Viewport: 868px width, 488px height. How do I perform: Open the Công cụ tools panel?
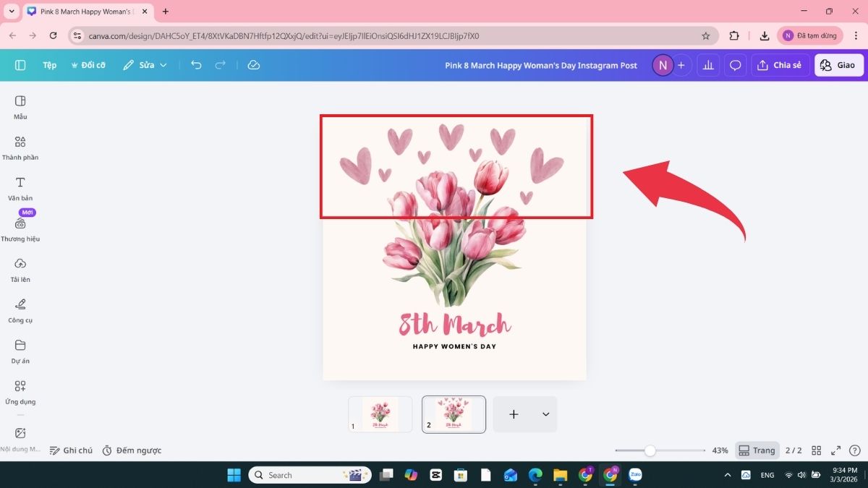(x=20, y=310)
